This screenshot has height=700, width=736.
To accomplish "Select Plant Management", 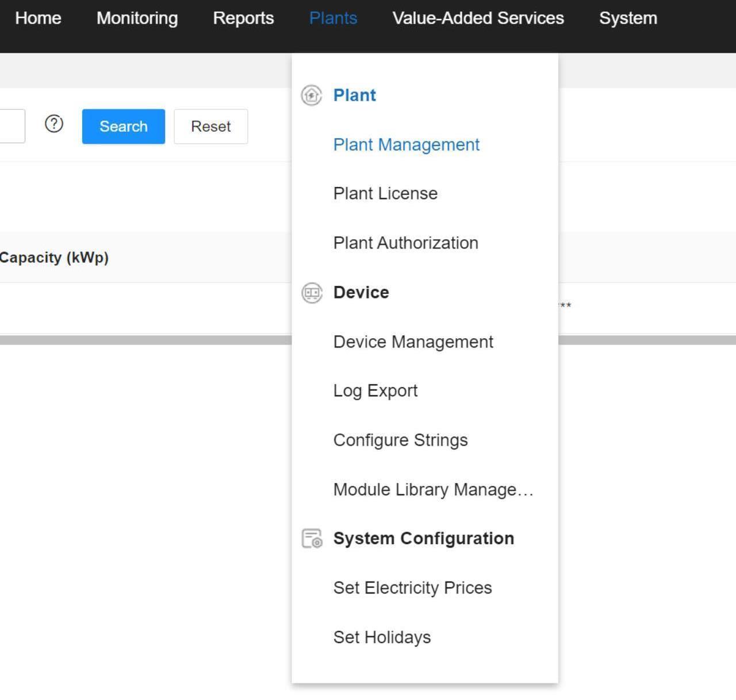I will [406, 144].
